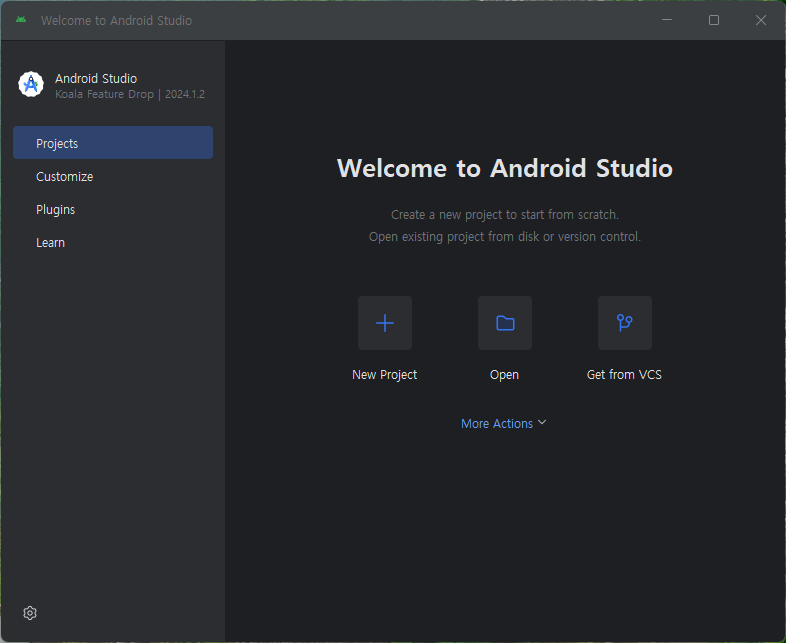Click the Get from VCS branch icon
The image size is (786, 643).
coord(625,323)
